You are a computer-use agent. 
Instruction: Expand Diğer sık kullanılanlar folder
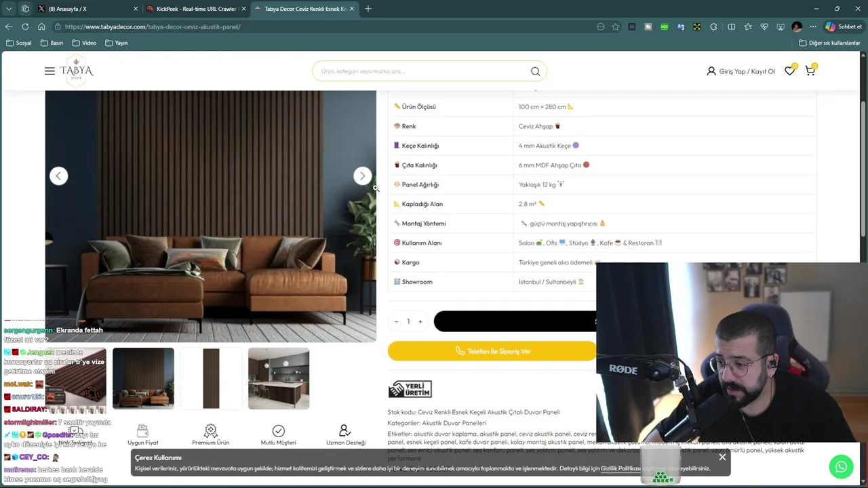(829, 43)
